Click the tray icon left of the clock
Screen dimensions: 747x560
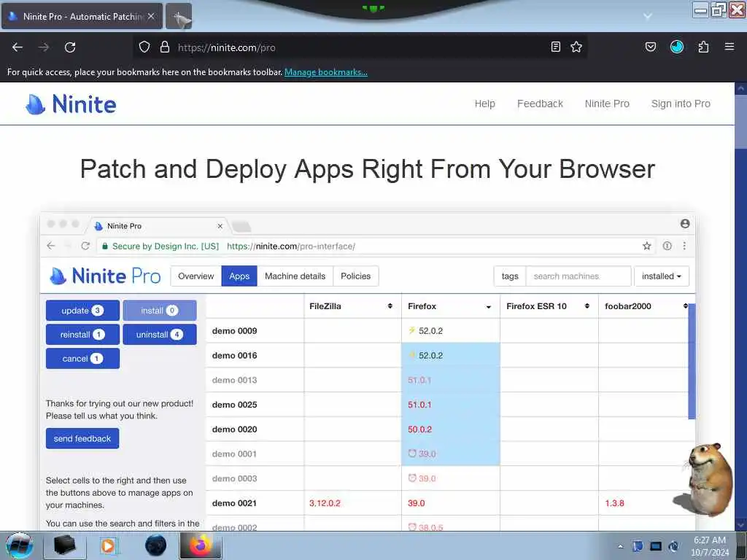coord(673,546)
